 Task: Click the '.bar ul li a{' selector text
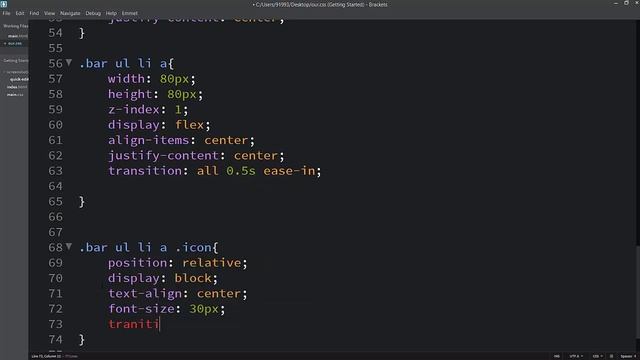[127, 63]
